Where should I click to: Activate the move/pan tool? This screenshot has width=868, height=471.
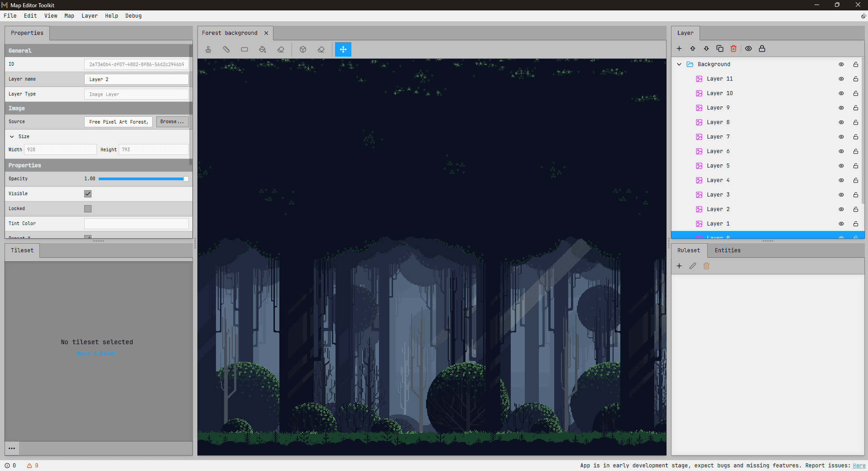(x=343, y=49)
